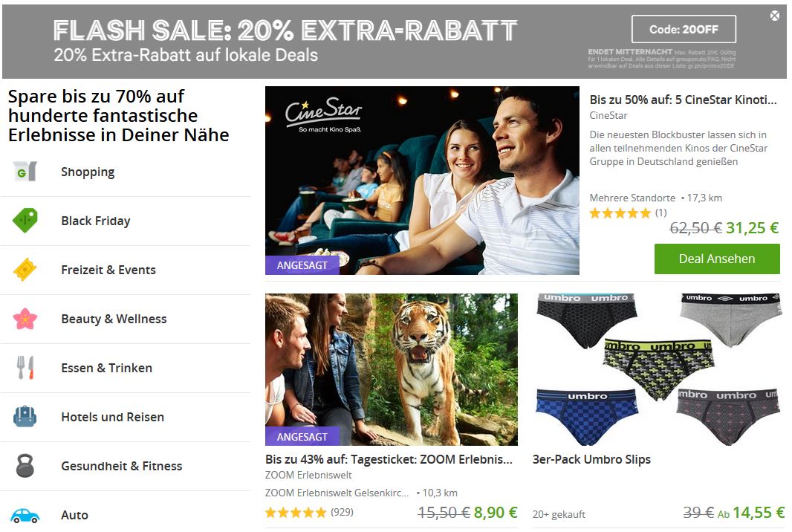Click the tiger ZOOM deal image
792x532 pixels.
[392, 369]
